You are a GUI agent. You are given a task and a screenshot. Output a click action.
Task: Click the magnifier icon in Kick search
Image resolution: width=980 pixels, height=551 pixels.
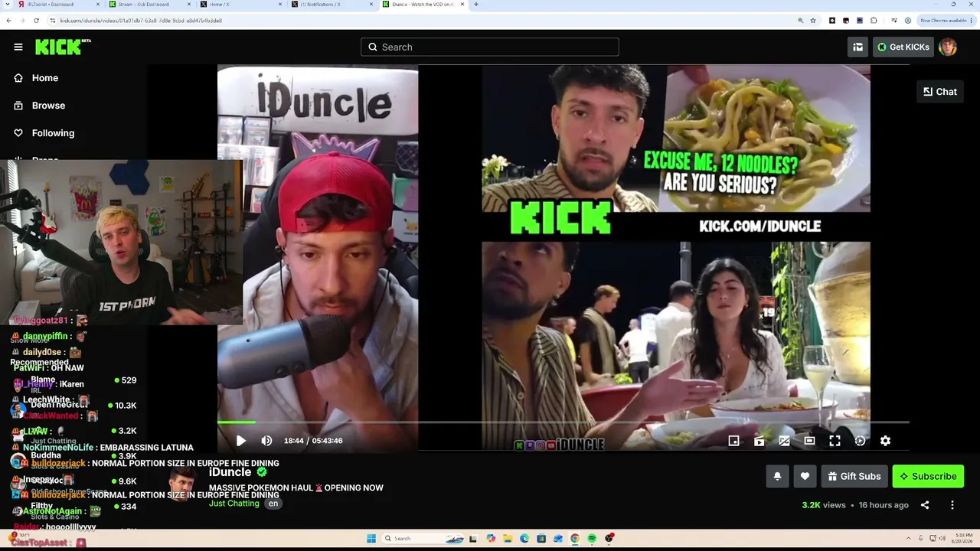tap(373, 47)
